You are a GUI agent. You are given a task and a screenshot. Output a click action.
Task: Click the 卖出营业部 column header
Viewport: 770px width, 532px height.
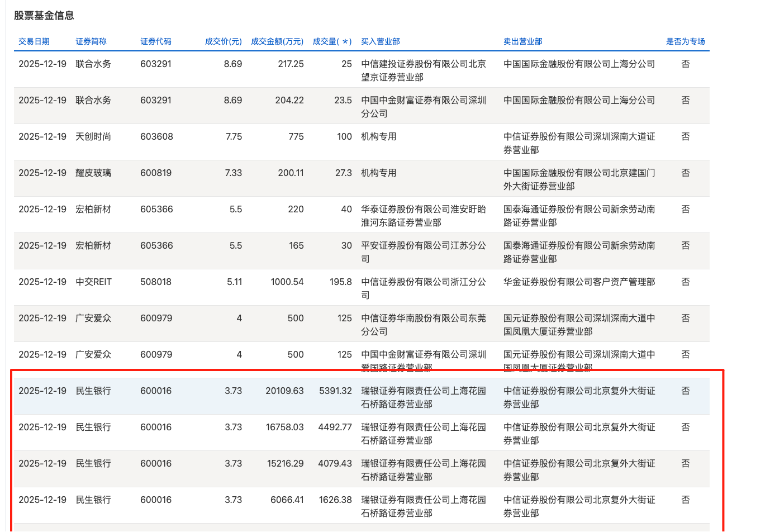point(522,41)
